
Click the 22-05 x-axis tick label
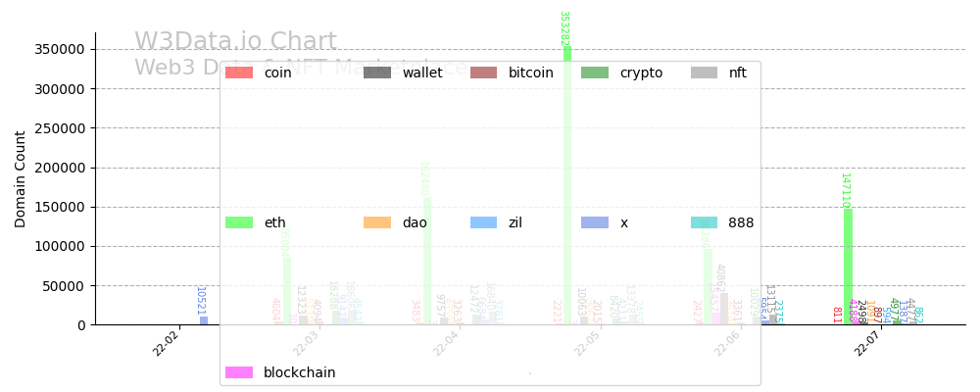(587, 343)
